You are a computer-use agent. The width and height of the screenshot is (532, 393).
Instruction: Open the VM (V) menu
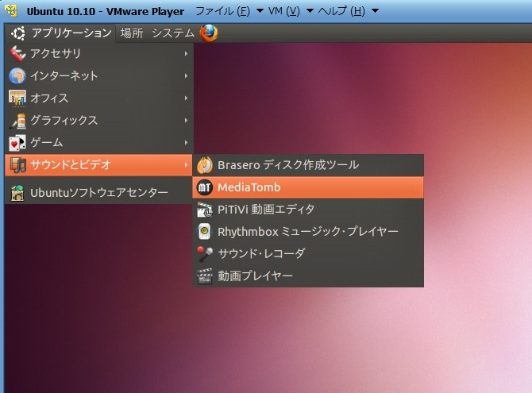284,11
